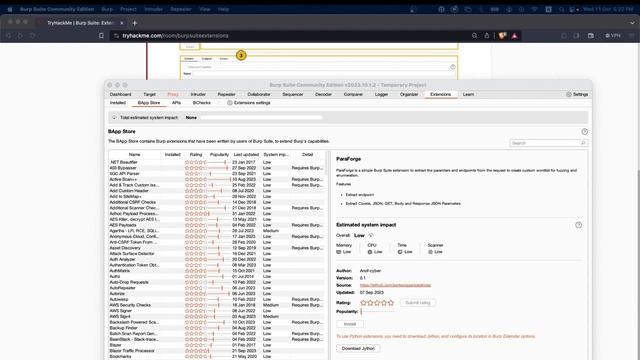Click the CPU impact icon
This screenshot has height=360, width=640.
370,252
